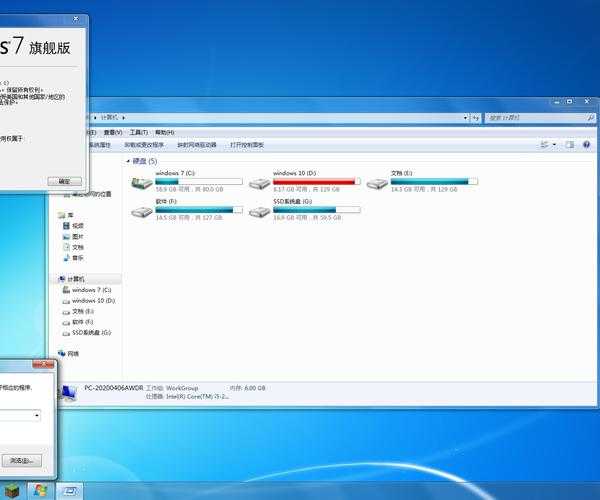Screen dimensions: 600x500
Task: Click the Explorer search input field
Action: click(536, 117)
